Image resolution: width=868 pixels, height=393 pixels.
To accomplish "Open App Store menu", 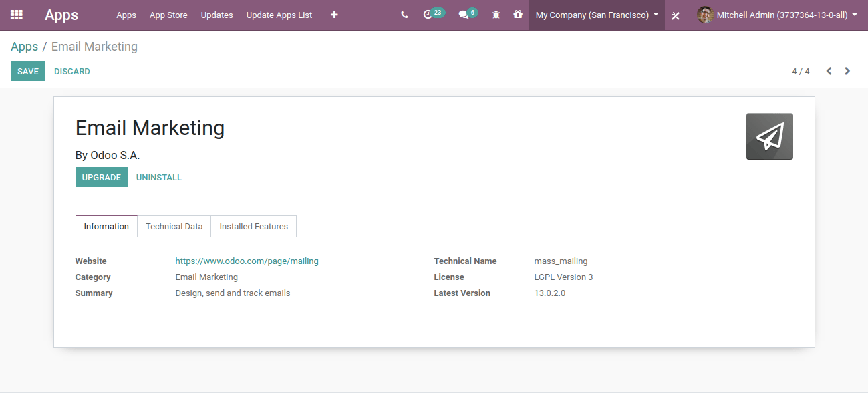I will tap(168, 15).
